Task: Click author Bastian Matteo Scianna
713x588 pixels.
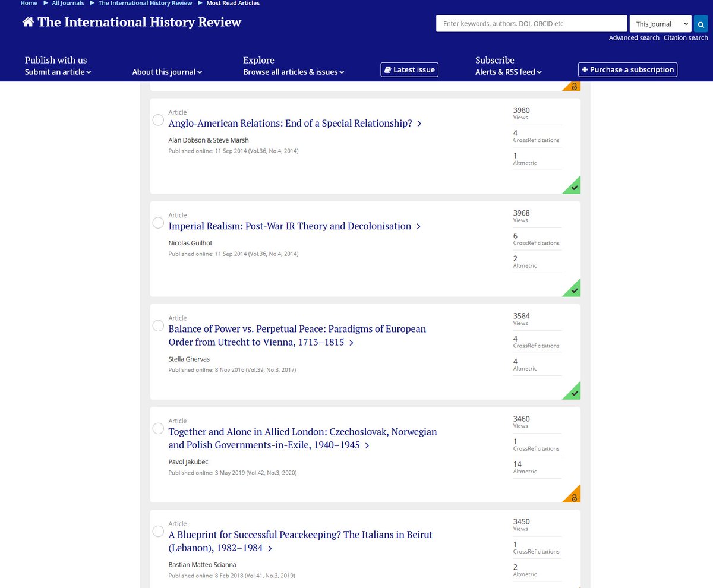Action: point(202,564)
